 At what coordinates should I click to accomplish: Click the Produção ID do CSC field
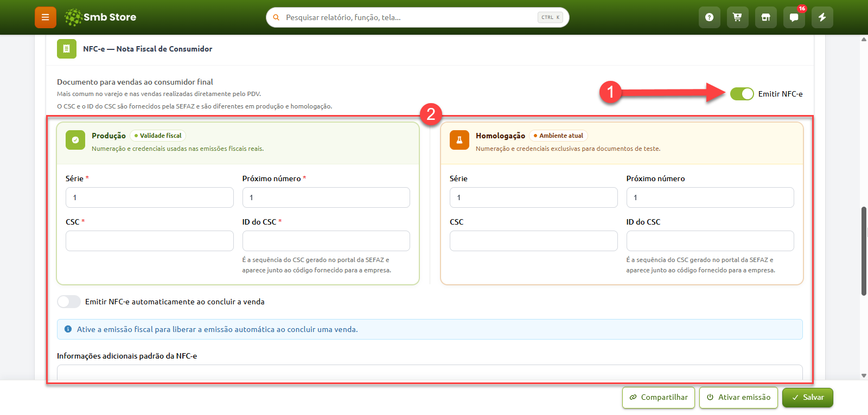point(326,241)
